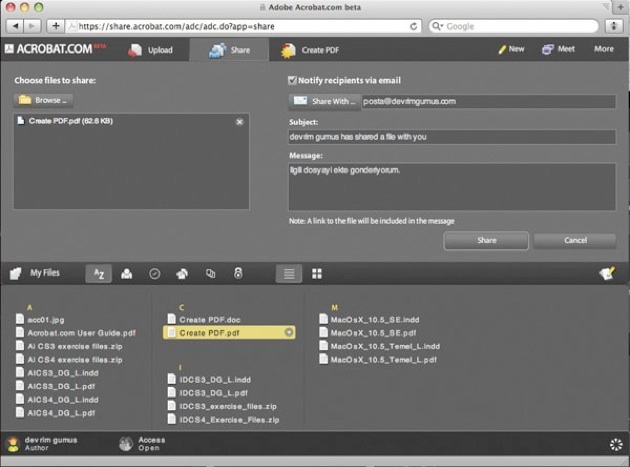Select AICS4_DG_L.pdf file
The image size is (630, 467).
pyautogui.click(x=61, y=413)
